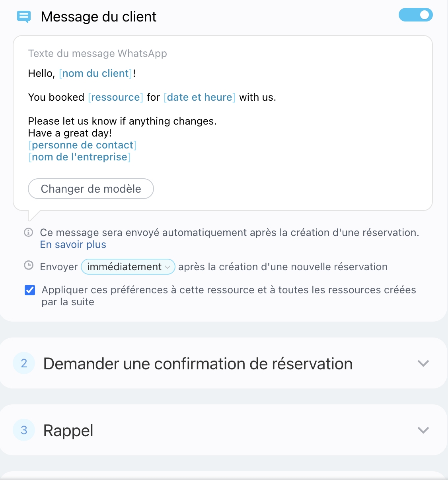Click the blue message chat icon
Screen dimensions: 448x480
pos(24,17)
